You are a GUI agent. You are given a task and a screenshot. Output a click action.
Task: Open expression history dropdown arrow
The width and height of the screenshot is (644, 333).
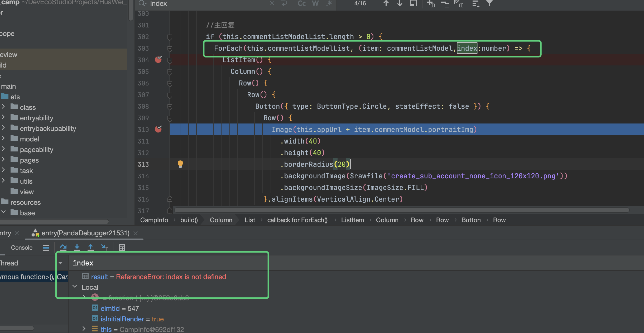coord(60,263)
